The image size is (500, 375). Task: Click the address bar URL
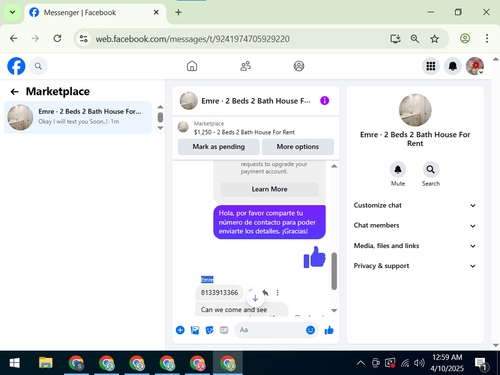(193, 39)
